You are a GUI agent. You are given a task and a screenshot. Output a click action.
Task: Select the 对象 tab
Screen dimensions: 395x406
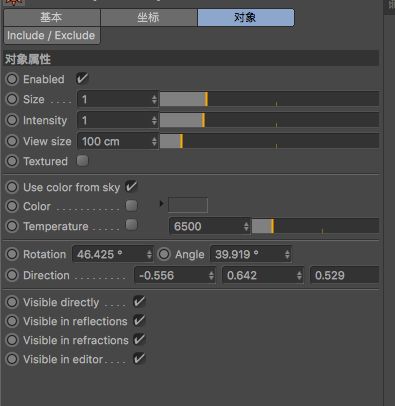click(246, 17)
